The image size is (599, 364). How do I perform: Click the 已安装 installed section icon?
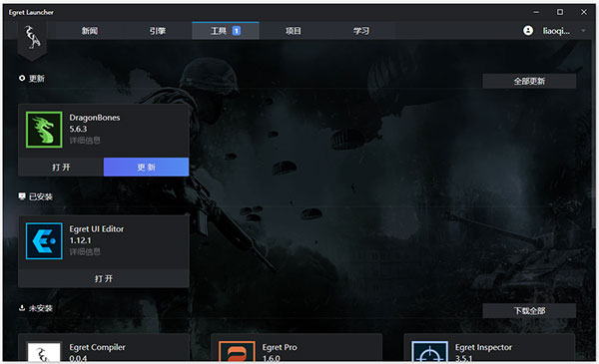(22, 196)
